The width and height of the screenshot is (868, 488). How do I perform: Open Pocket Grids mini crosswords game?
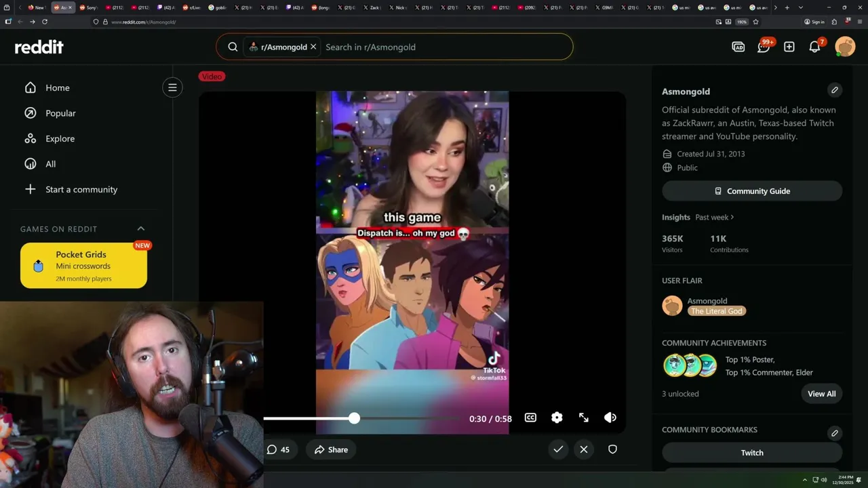[83, 266]
